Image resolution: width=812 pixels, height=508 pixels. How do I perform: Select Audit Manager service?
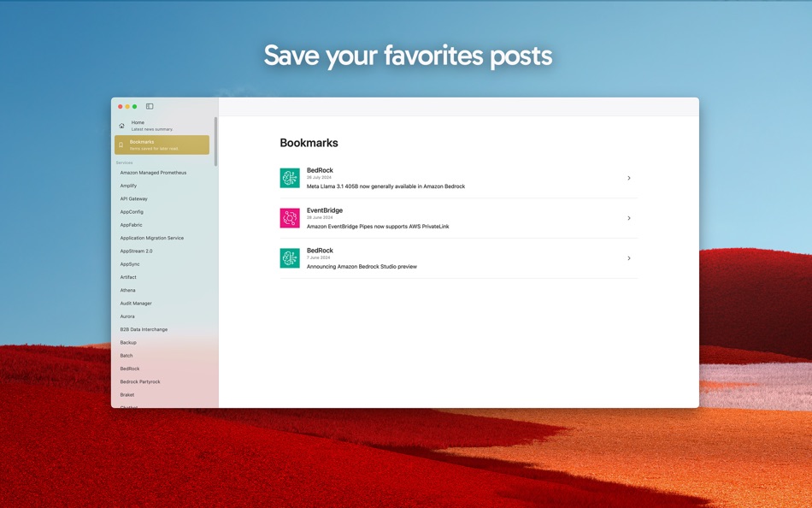(x=136, y=304)
